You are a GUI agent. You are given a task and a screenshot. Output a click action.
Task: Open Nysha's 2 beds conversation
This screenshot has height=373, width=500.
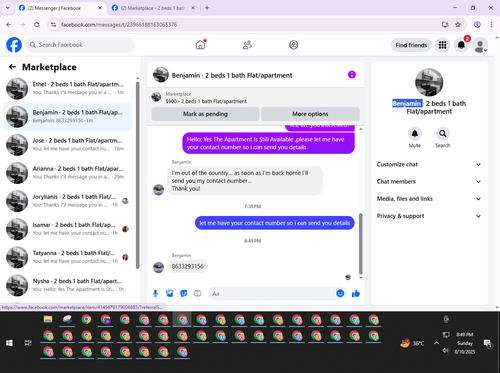click(x=67, y=285)
